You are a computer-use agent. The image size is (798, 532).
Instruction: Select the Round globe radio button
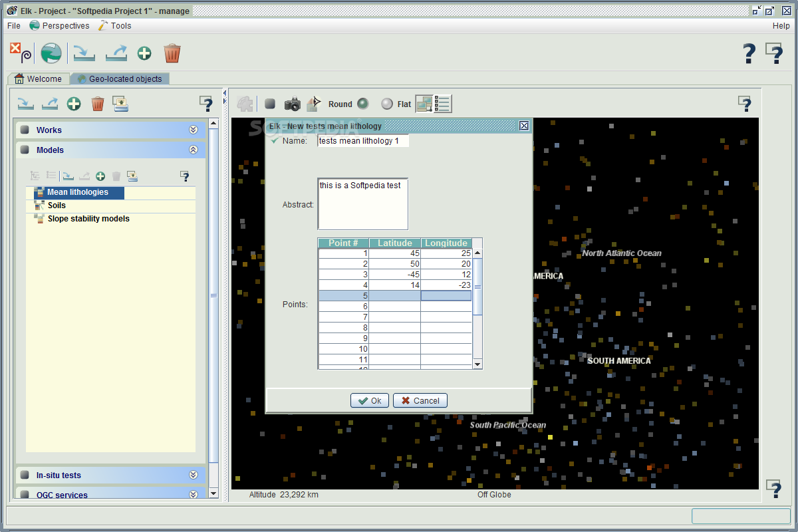pyautogui.click(x=362, y=104)
